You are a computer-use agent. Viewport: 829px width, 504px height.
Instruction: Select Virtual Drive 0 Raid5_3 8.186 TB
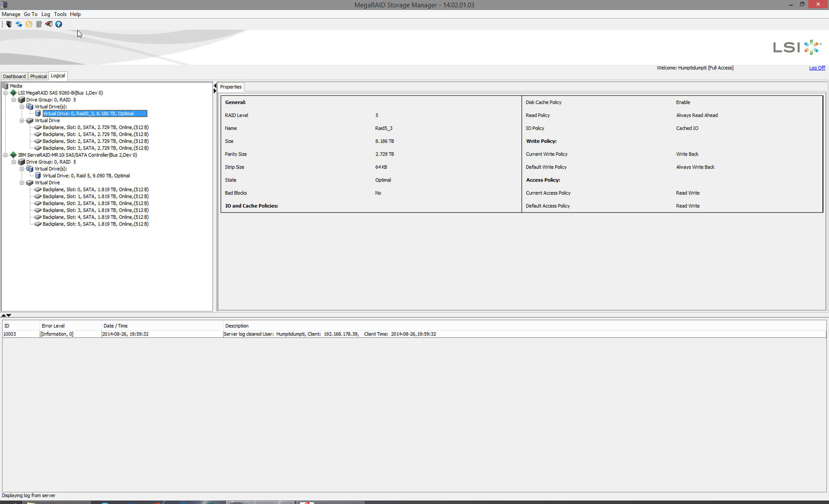95,114
